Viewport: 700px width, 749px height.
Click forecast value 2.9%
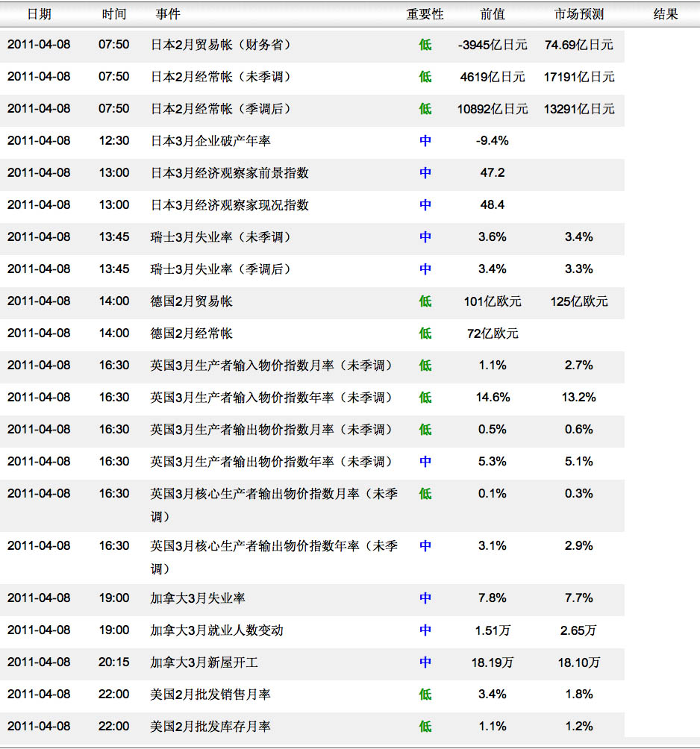coord(578,545)
